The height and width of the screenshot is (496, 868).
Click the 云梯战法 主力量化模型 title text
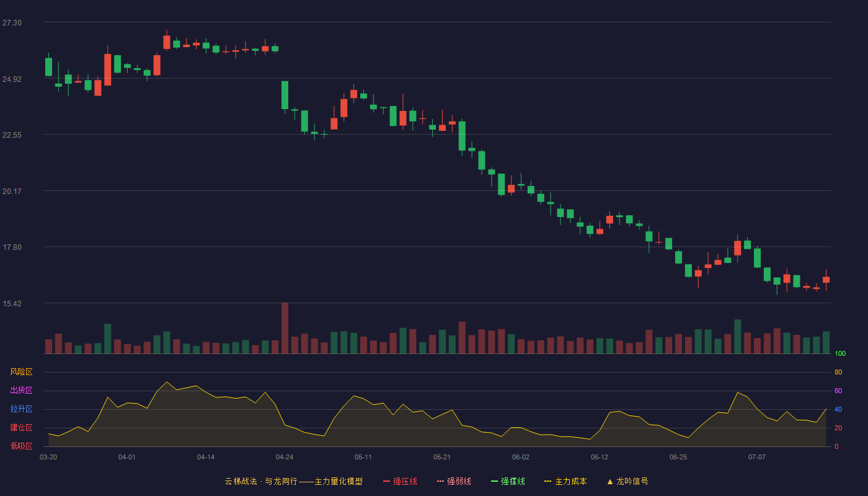pos(293,481)
